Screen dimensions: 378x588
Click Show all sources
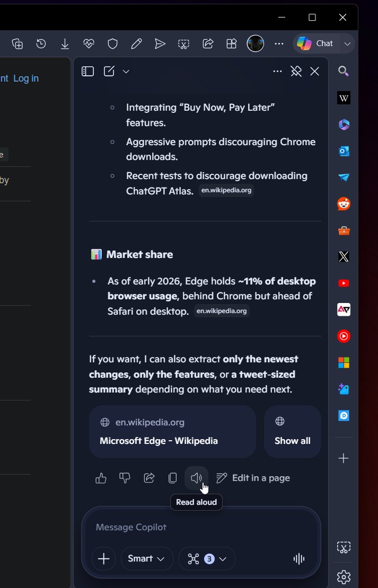293,432
